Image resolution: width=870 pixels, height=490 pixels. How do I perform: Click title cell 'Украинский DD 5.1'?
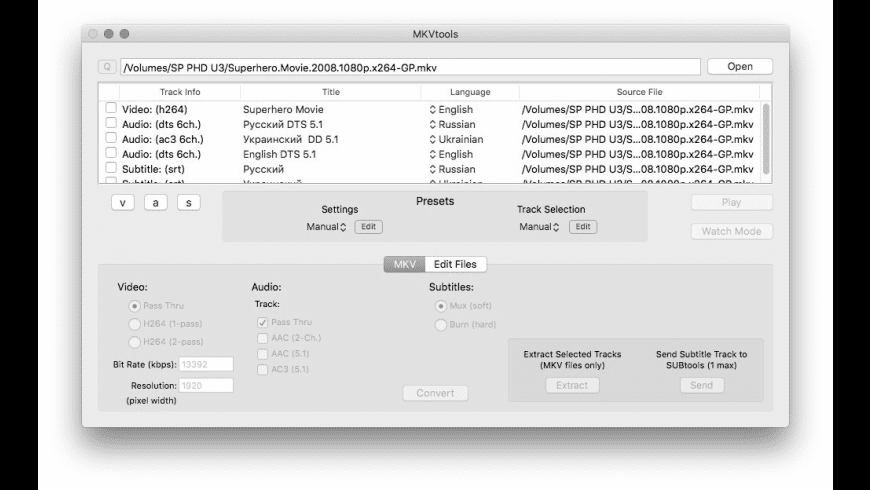tap(291, 140)
